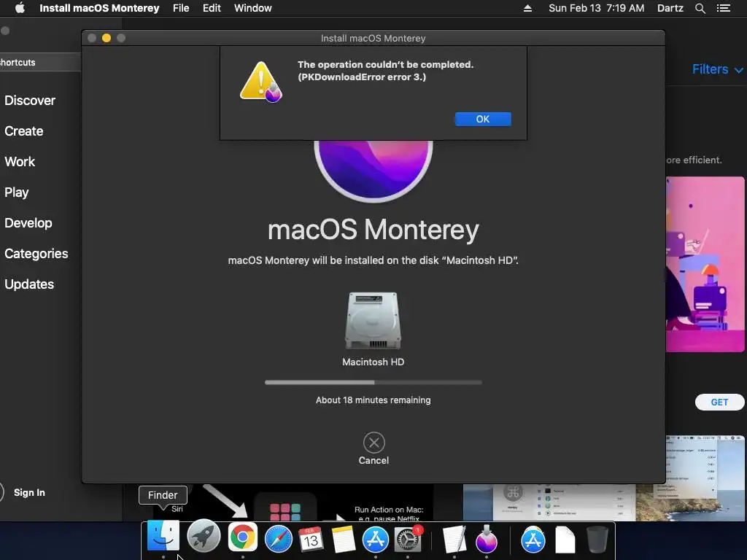Image resolution: width=747 pixels, height=560 pixels.
Task: Open the Apple menu
Action: pyautogui.click(x=20, y=8)
